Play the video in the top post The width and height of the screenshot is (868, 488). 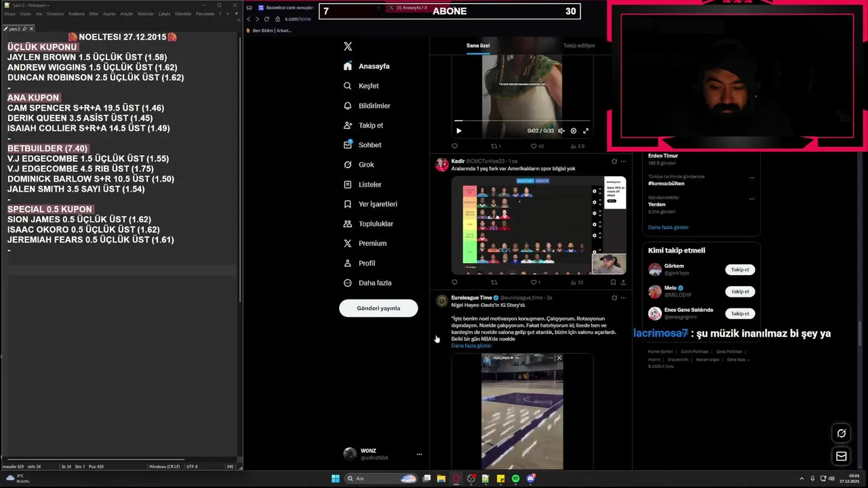pos(458,131)
